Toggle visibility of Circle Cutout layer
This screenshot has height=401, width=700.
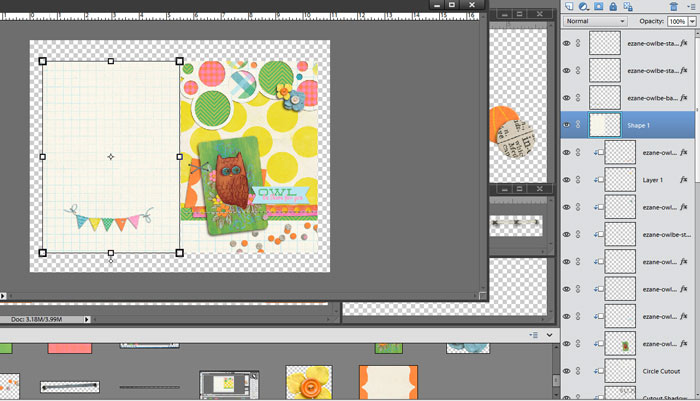point(567,371)
